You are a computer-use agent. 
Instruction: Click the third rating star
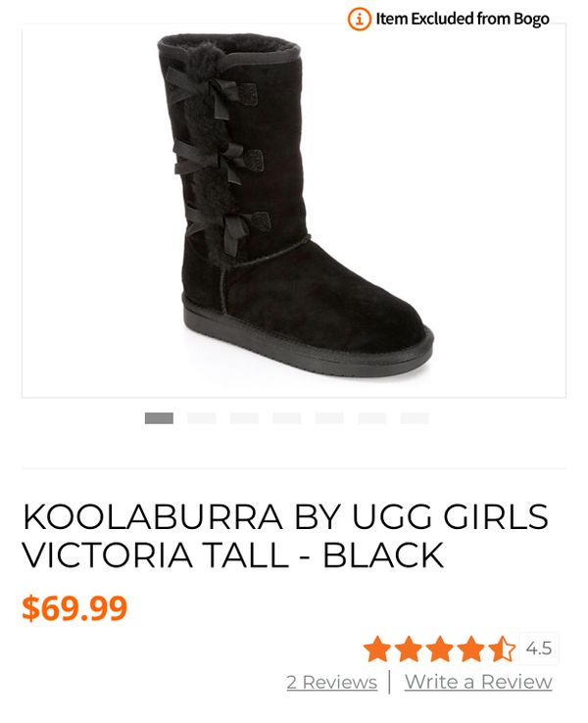[440, 649]
